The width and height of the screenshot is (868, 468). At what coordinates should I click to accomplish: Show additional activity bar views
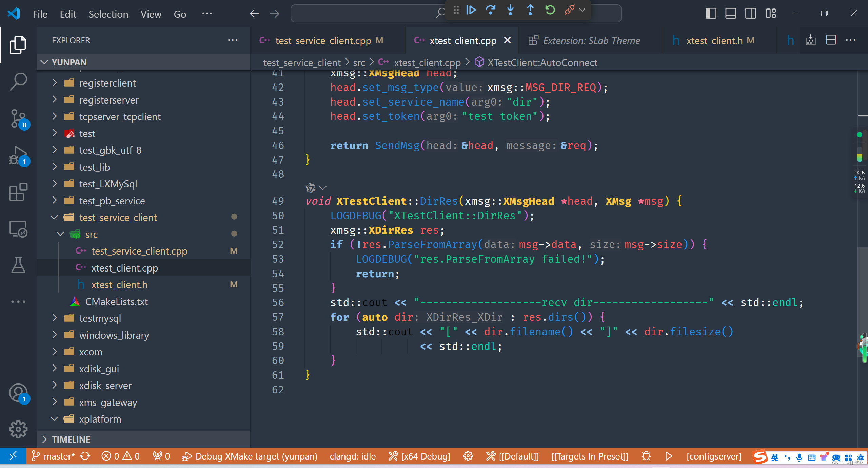click(18, 302)
